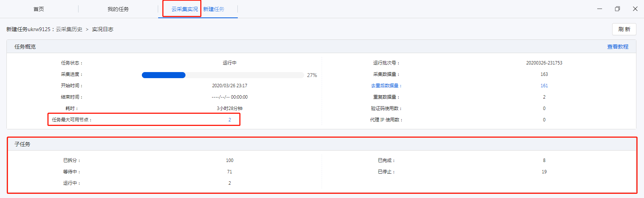This screenshot has width=644, height=198.
Task: Click the 去重后数据量 link label
Action: coord(385,86)
